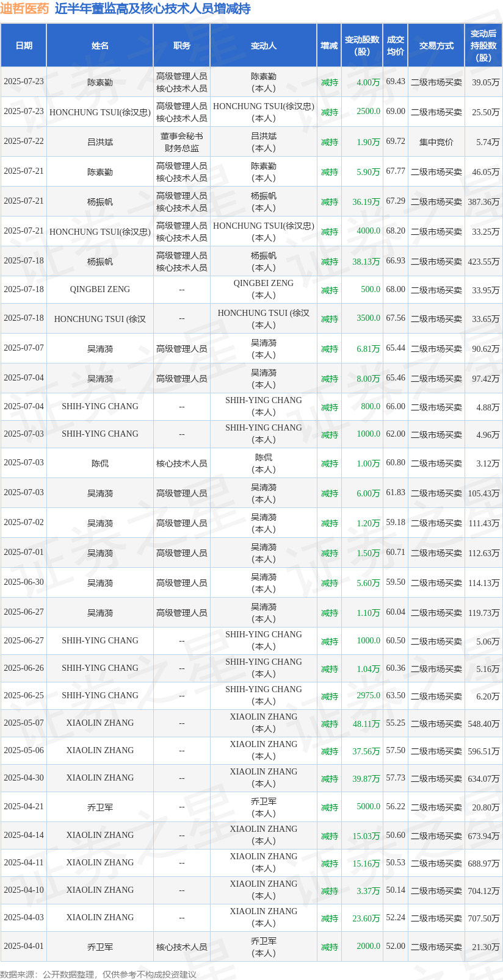Click the share change value 38.13万

(x=366, y=262)
